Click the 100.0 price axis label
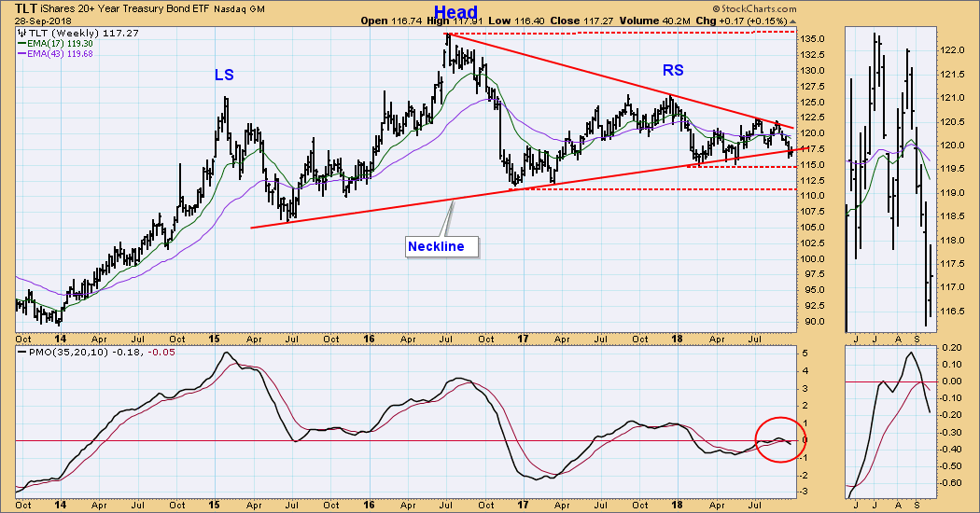Viewport: 980px width, 513px height. pyautogui.click(x=814, y=259)
